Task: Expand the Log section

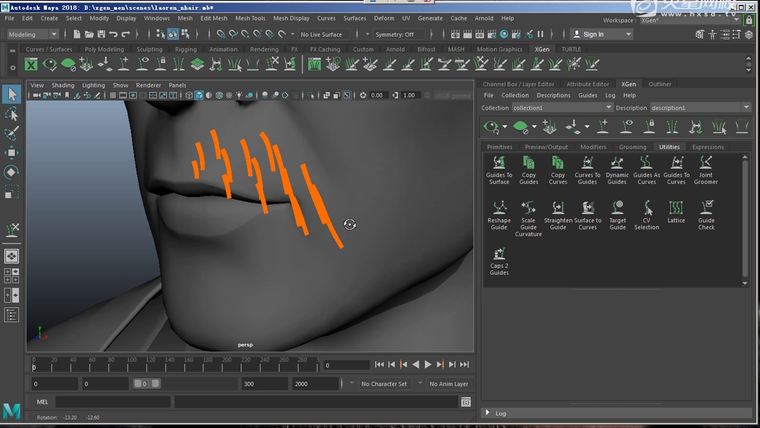Action: pyautogui.click(x=500, y=412)
